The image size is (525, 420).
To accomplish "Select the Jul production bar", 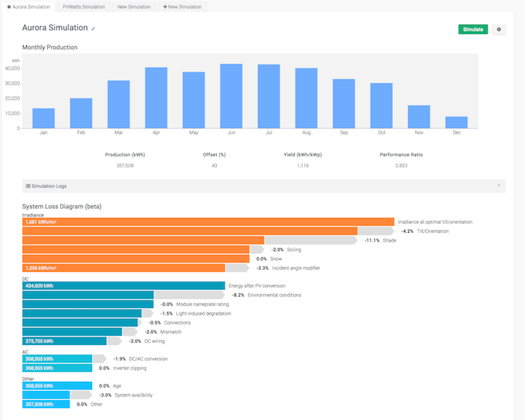I will tap(269, 96).
